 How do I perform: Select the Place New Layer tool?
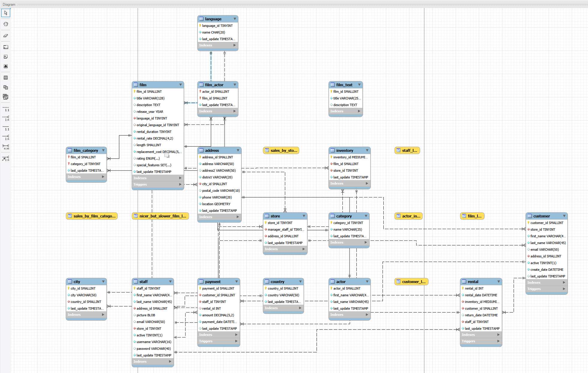[x=6, y=47]
